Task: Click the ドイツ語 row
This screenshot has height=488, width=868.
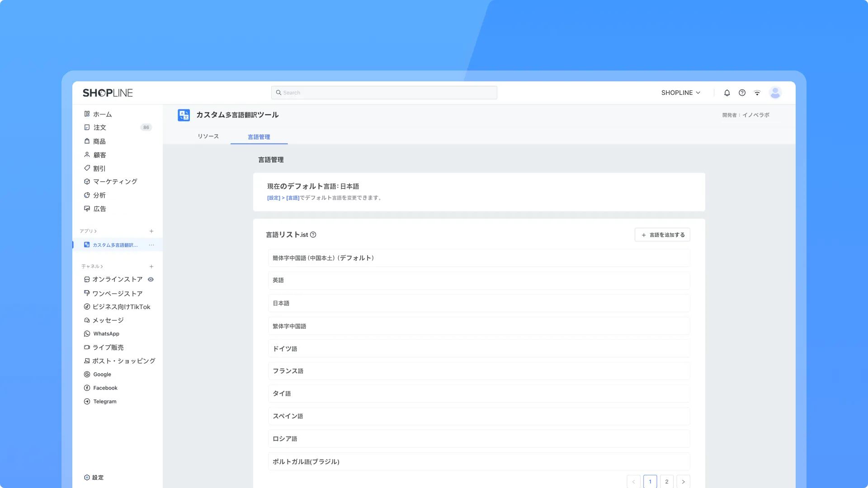Action: 479,348
